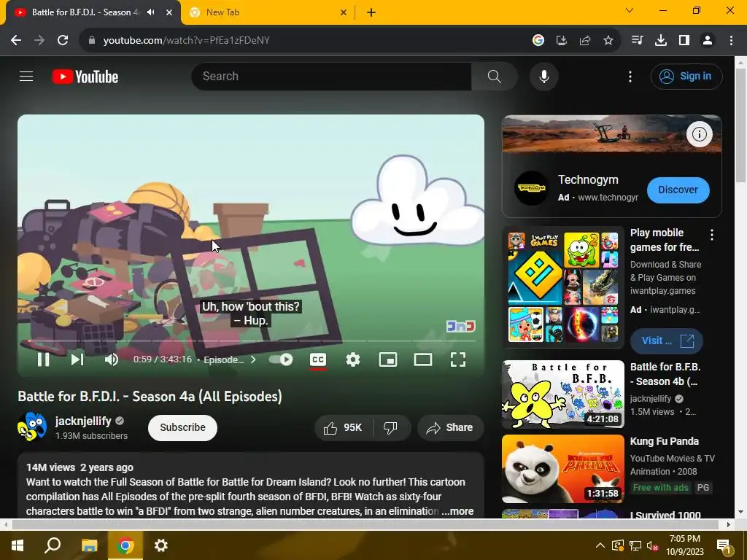
Task: Open the jacknjellify channel name link
Action: point(83,421)
